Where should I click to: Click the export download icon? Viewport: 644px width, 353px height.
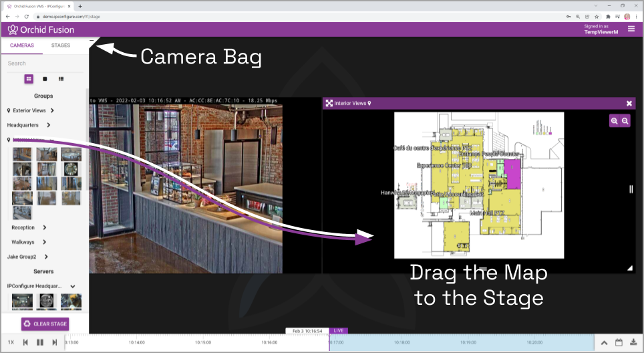click(633, 342)
